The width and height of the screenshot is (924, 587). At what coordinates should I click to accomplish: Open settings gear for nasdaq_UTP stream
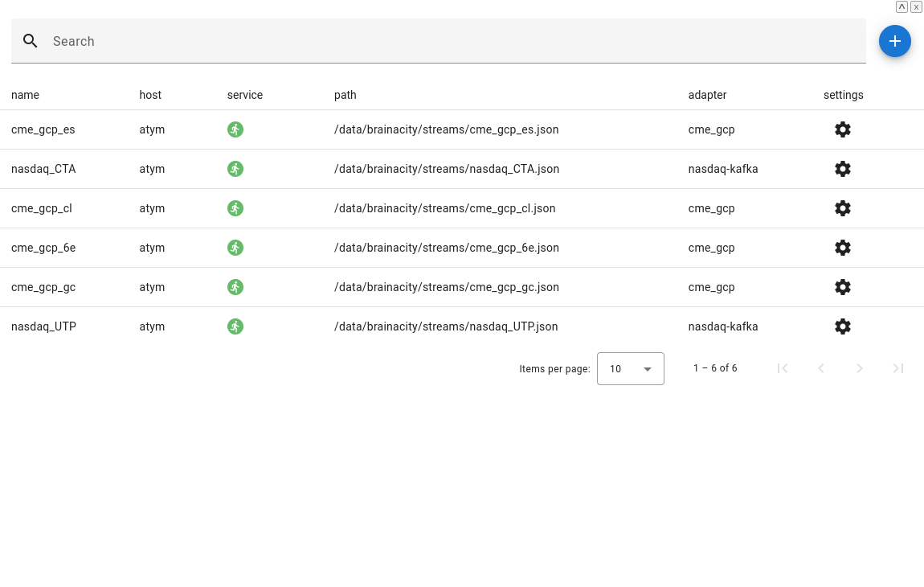pyautogui.click(x=842, y=326)
